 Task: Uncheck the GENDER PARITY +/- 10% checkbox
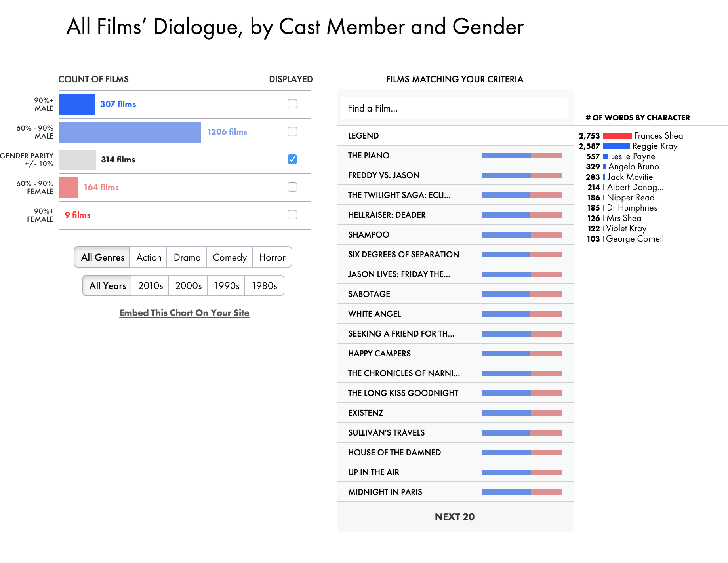point(292,159)
